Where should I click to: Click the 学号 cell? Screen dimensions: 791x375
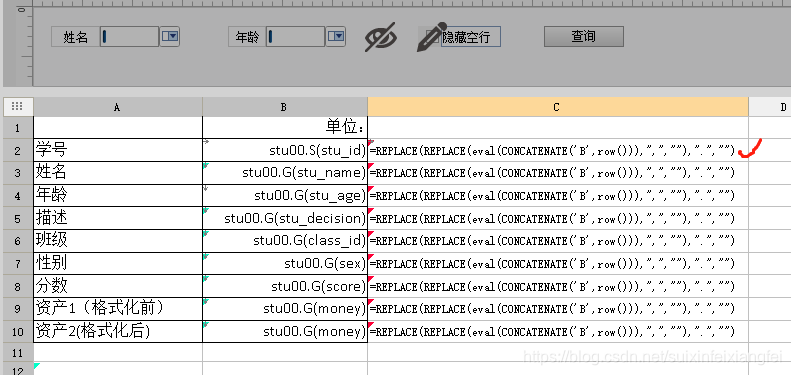pos(118,150)
